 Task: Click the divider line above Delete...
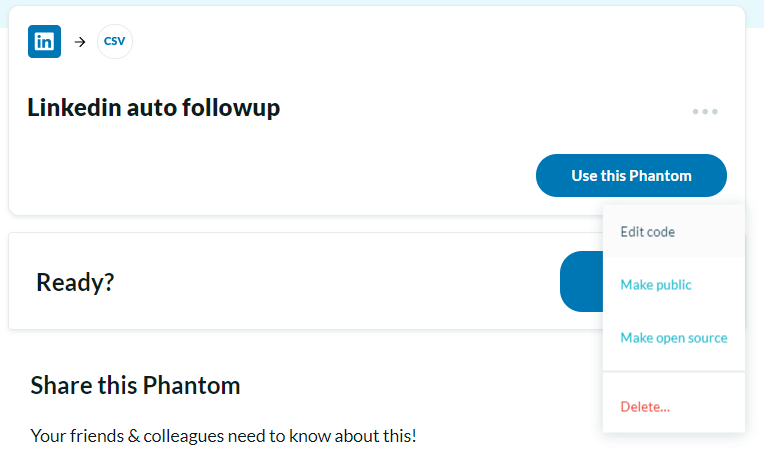[673, 371]
